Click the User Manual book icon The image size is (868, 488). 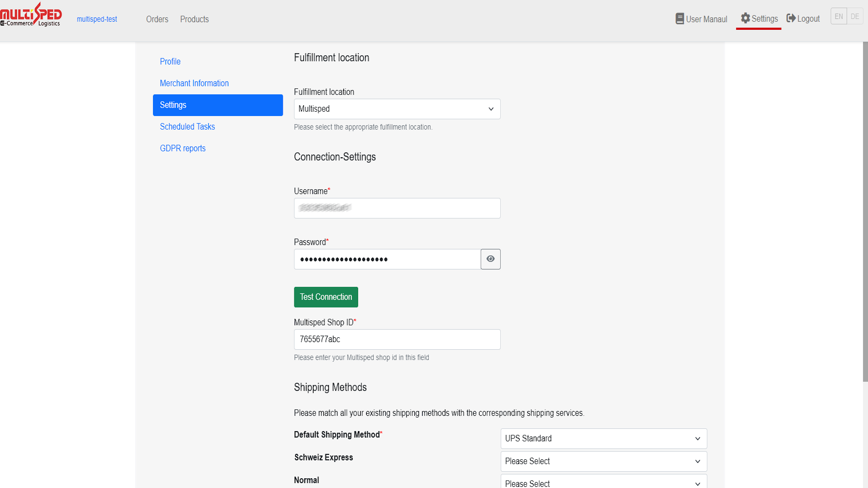click(x=679, y=19)
